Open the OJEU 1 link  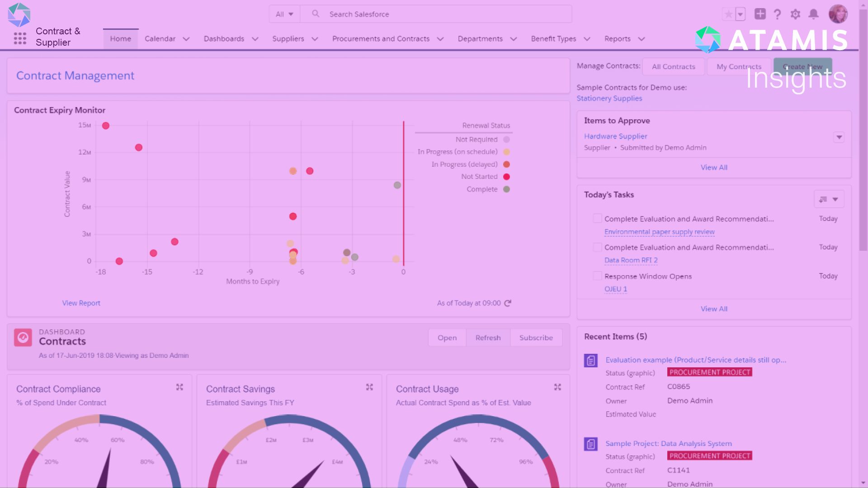(x=615, y=289)
